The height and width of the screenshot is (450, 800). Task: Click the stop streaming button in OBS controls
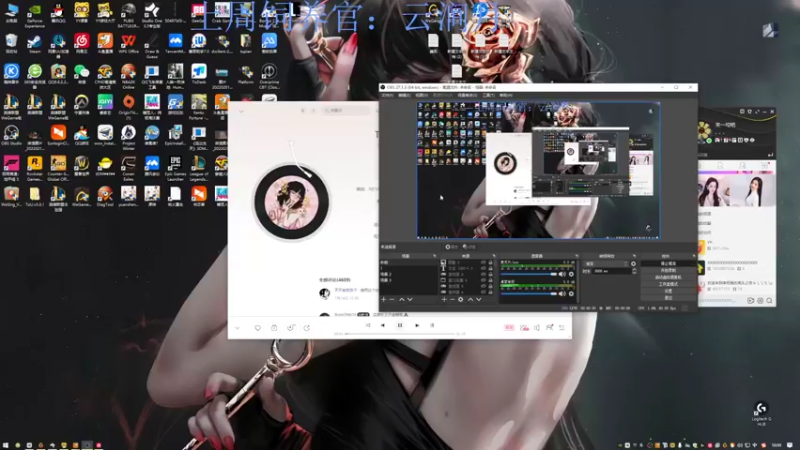point(668,264)
